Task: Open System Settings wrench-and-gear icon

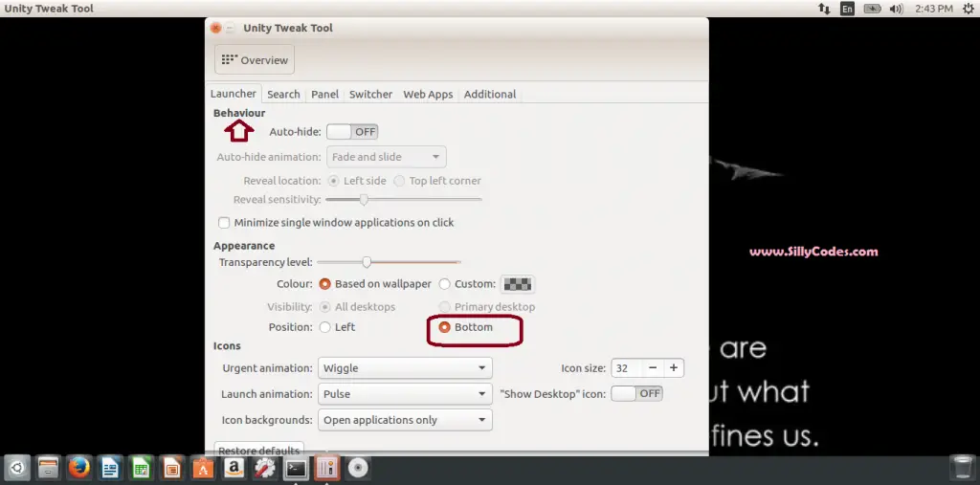Action: click(x=265, y=468)
